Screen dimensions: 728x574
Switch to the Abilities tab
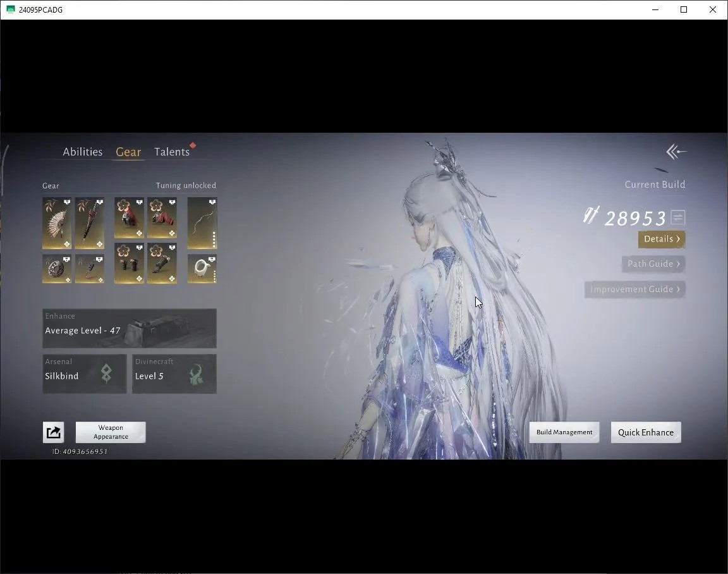tap(83, 152)
